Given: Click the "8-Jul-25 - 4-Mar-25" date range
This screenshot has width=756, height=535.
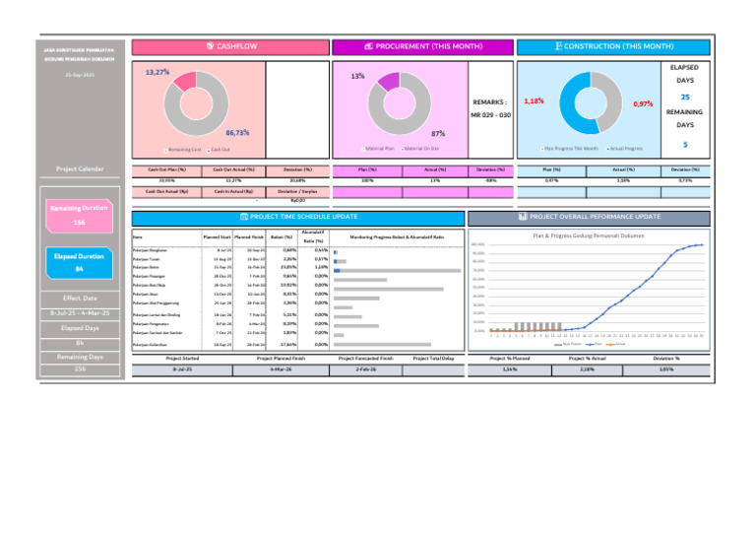Looking at the screenshot, I should (80, 313).
